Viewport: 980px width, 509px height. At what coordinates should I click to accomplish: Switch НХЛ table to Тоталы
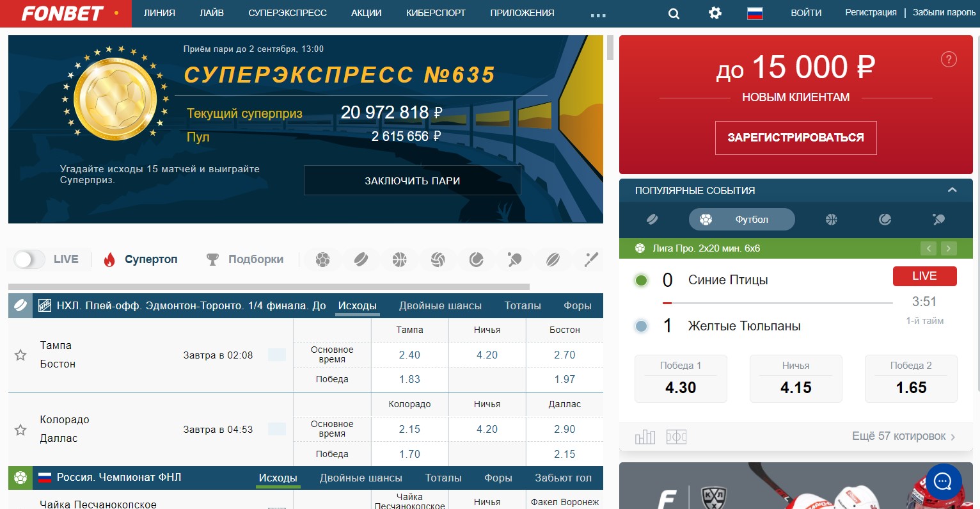click(523, 306)
